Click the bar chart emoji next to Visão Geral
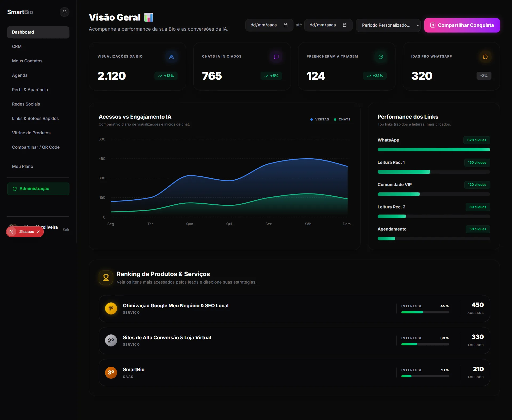The height and width of the screenshot is (420, 512). click(149, 17)
